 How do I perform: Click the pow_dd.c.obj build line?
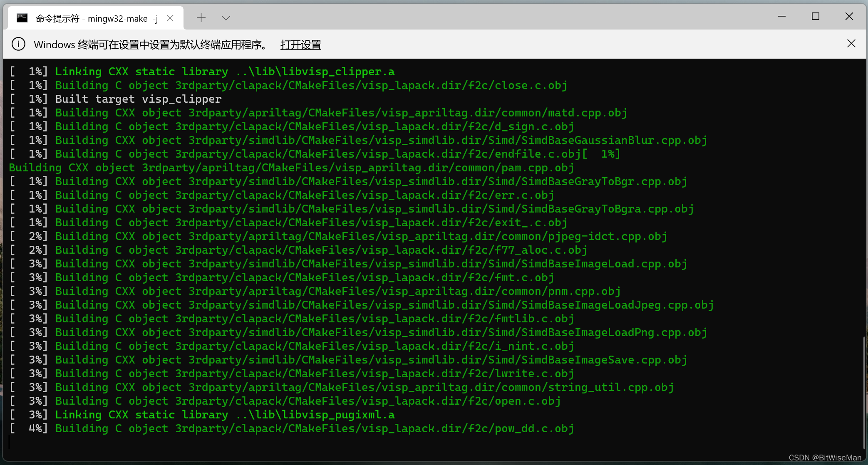[x=314, y=428]
